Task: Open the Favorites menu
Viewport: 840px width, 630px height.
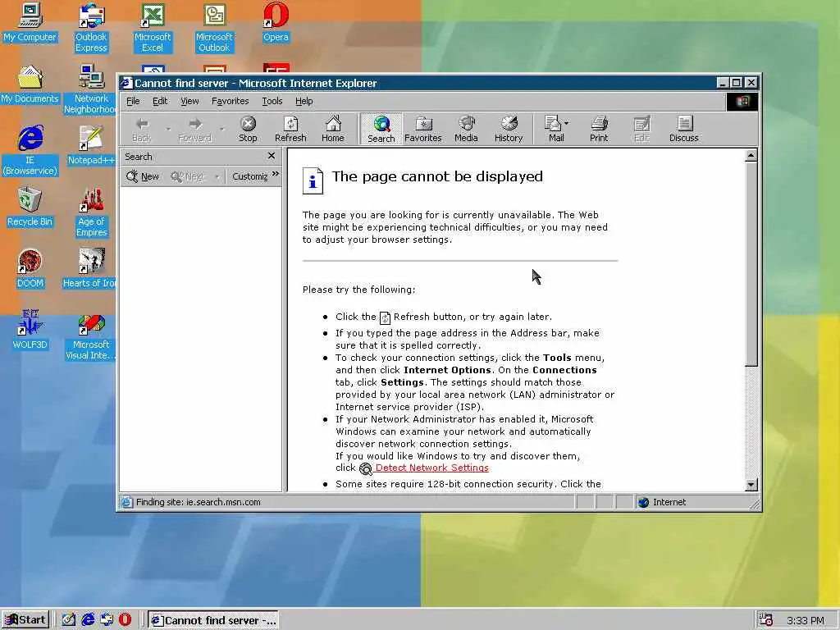Action: (230, 101)
